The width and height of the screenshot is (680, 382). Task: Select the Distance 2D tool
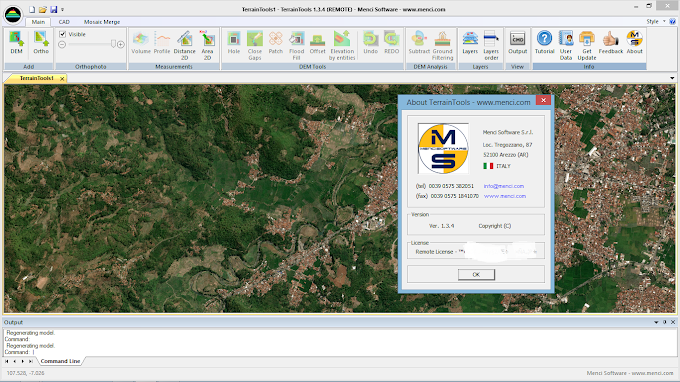coord(184,45)
